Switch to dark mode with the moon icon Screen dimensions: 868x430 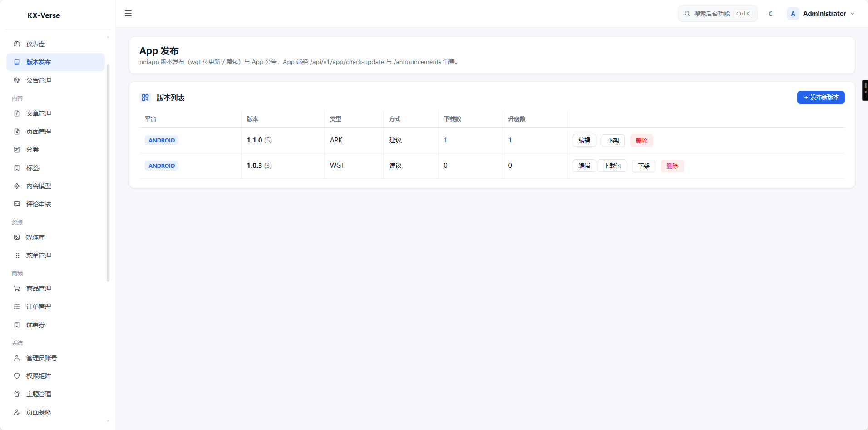tap(770, 14)
